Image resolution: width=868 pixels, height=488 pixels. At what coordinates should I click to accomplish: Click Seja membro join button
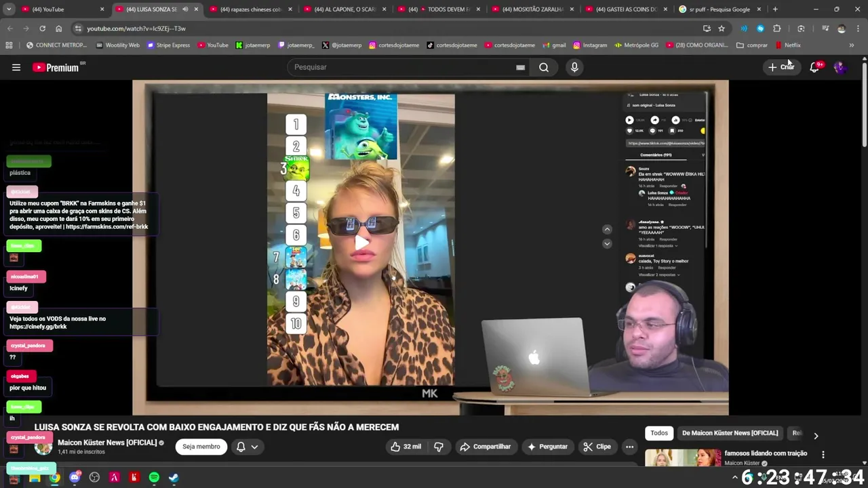201,447
